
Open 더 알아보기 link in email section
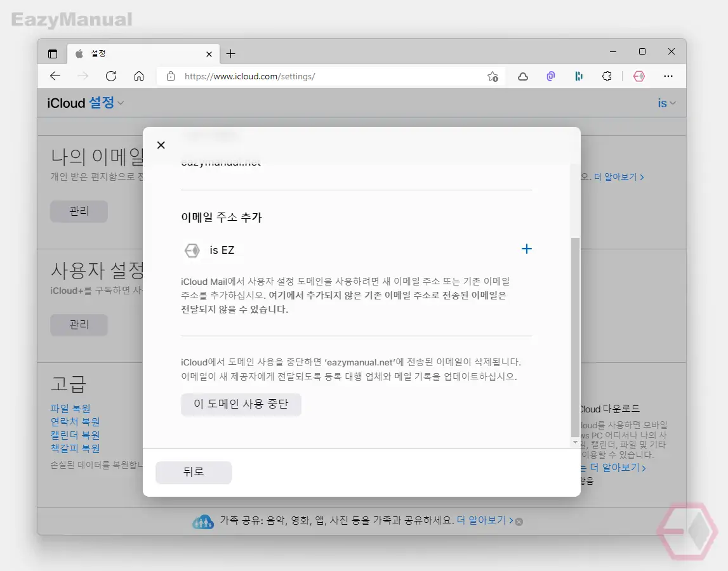(619, 177)
